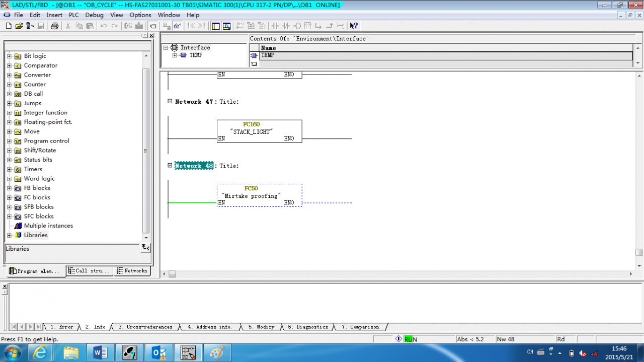This screenshot has width=644, height=362.
Task: Click the Open folder toolbar icon
Action: [19, 26]
